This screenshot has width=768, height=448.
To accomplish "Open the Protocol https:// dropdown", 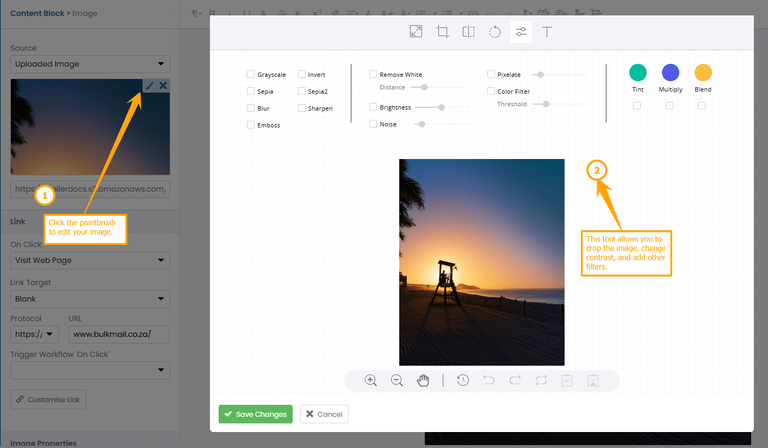I will click(x=34, y=334).
